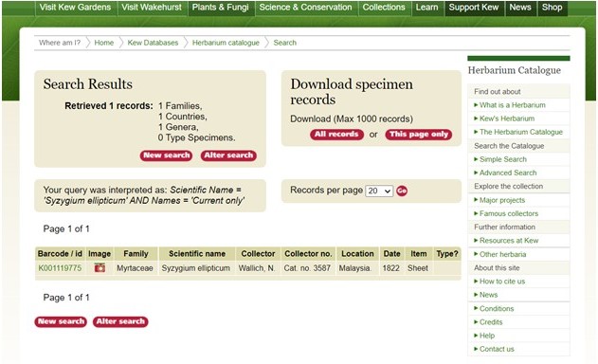Open the specimen image camera icon

tap(100, 268)
